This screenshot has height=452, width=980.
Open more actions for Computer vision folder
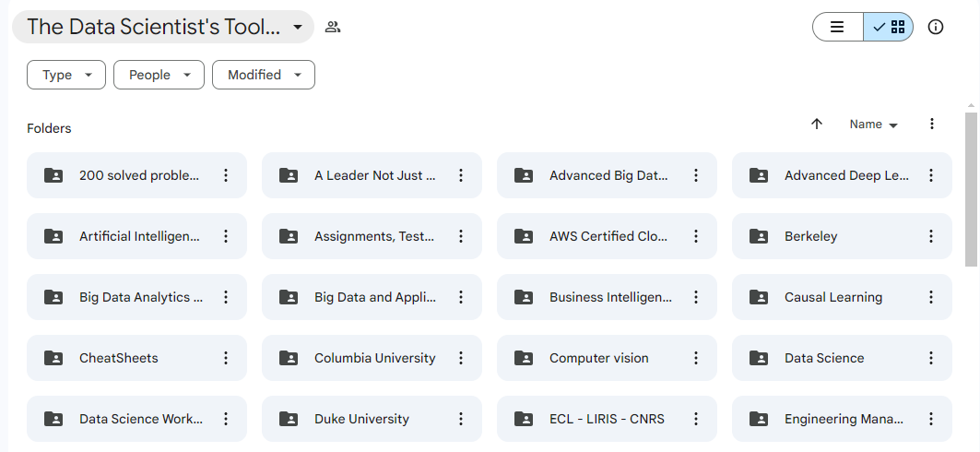(x=696, y=358)
